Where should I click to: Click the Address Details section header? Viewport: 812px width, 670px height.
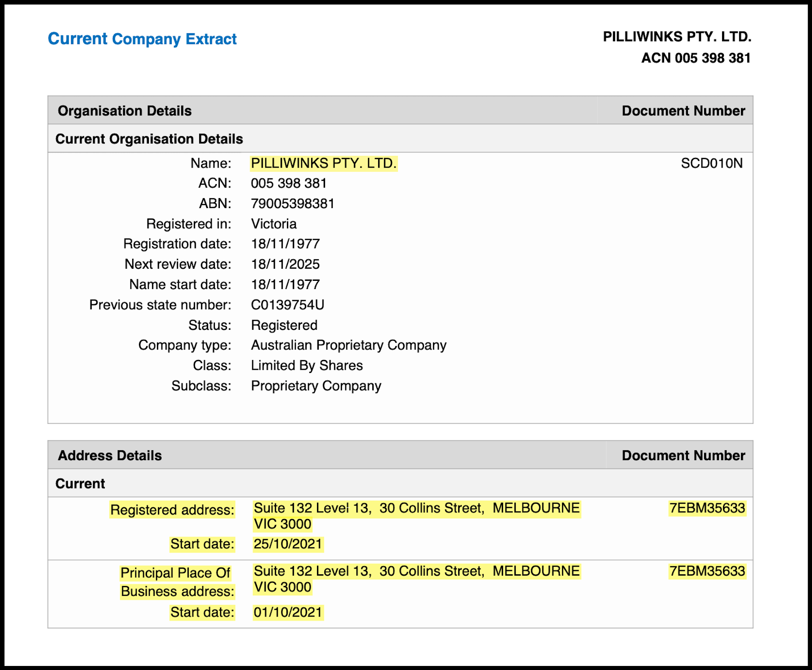(110, 455)
